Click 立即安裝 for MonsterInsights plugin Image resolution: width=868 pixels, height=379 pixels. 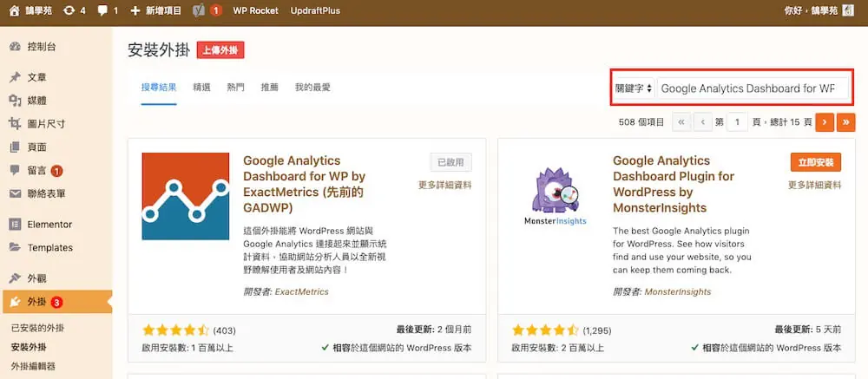[x=816, y=162]
